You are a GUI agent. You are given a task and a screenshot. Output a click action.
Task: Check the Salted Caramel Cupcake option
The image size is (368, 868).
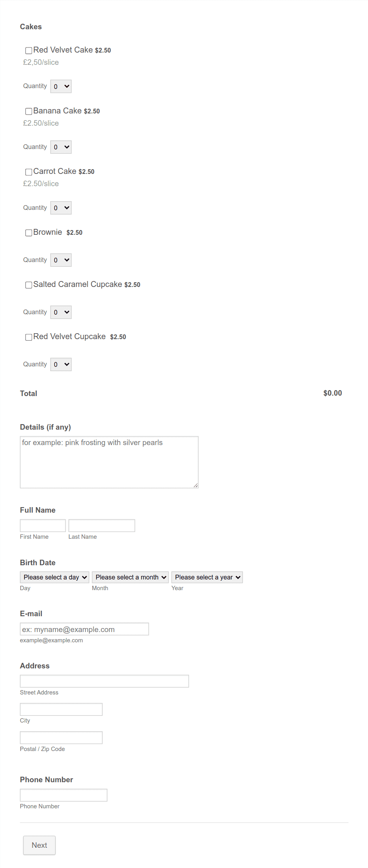[28, 285]
